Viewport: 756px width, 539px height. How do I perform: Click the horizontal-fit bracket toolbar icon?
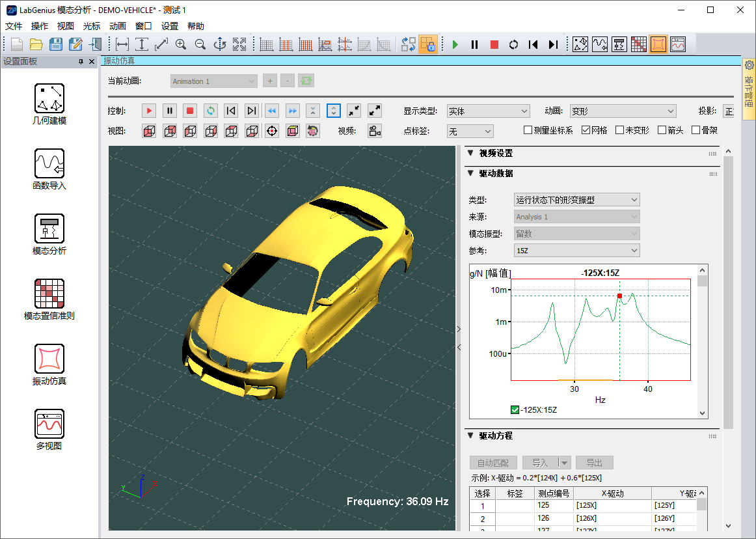pyautogui.click(x=122, y=45)
